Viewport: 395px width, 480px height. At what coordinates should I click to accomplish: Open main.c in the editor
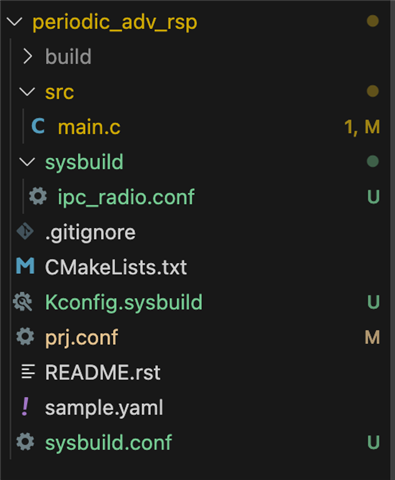89,127
